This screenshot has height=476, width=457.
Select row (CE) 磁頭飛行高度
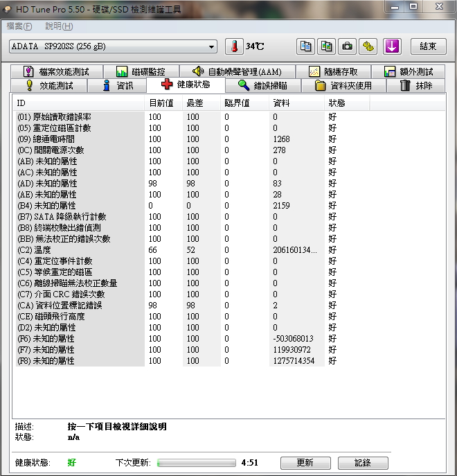click(x=193, y=317)
